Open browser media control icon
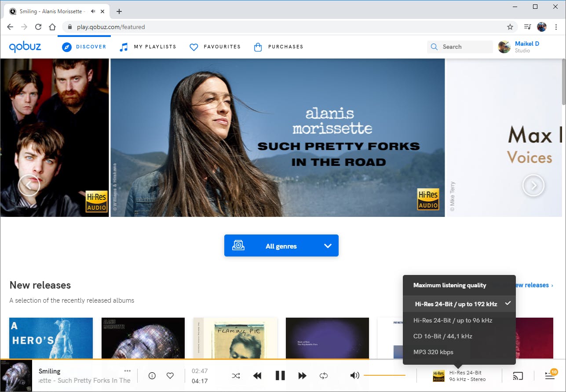The image size is (566, 392). click(528, 27)
